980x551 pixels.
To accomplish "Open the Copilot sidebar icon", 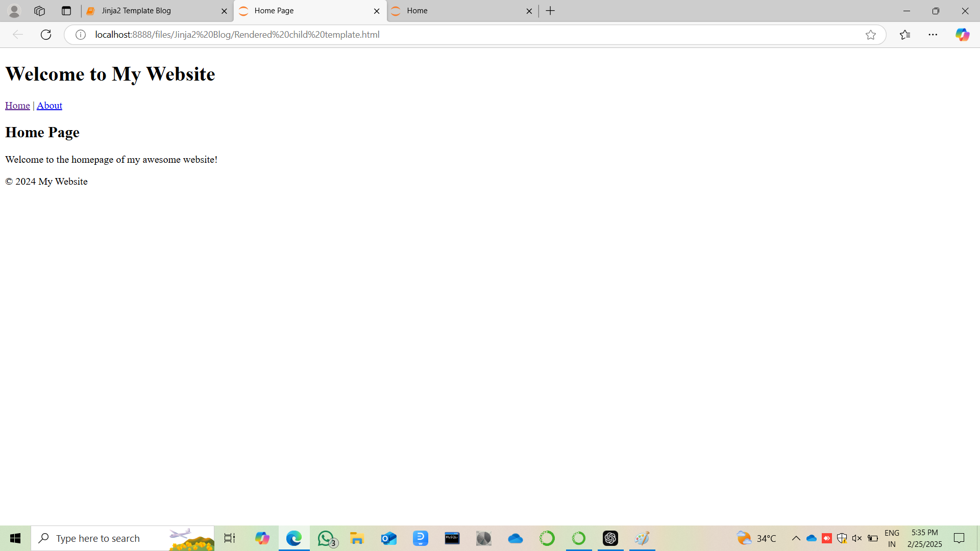I will click(962, 35).
